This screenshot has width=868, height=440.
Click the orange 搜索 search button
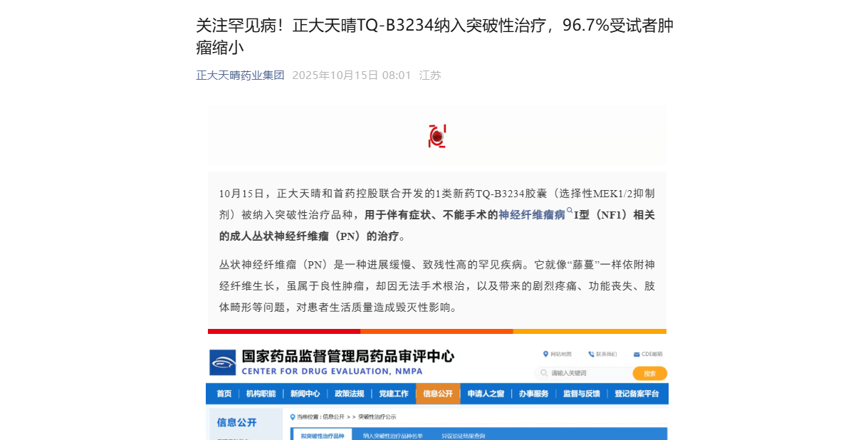point(649,373)
